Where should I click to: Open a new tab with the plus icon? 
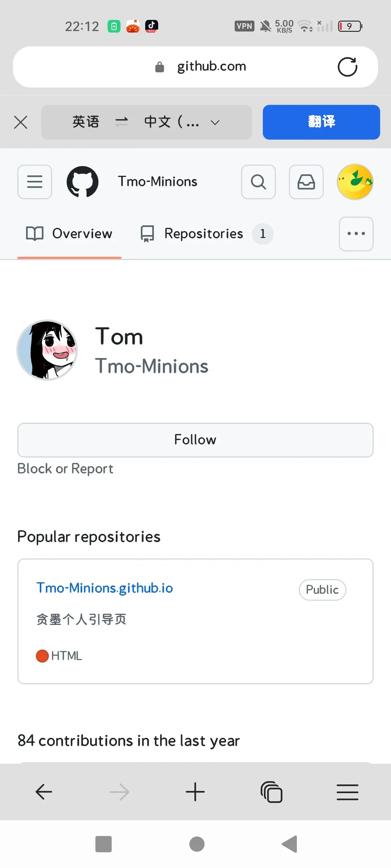tap(195, 792)
